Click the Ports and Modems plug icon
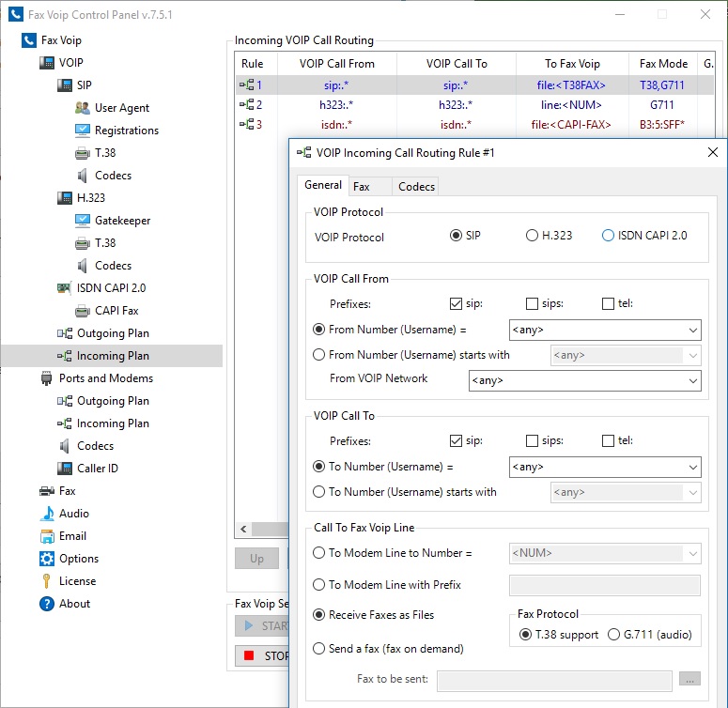The height and width of the screenshot is (708, 728). 46,378
